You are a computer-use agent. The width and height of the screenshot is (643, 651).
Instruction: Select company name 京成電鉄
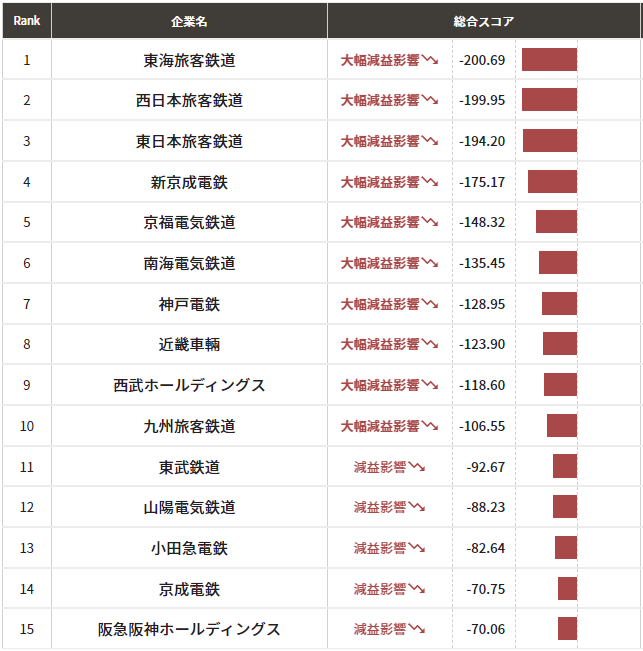[x=189, y=589]
